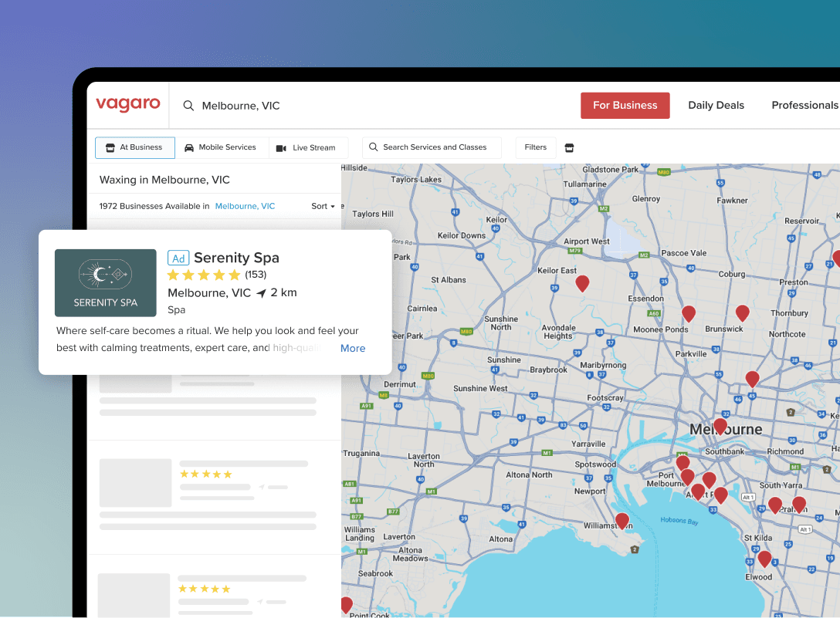The image size is (840, 618).
Task: Click the map pin near Moonee Ponds
Action: (x=688, y=313)
